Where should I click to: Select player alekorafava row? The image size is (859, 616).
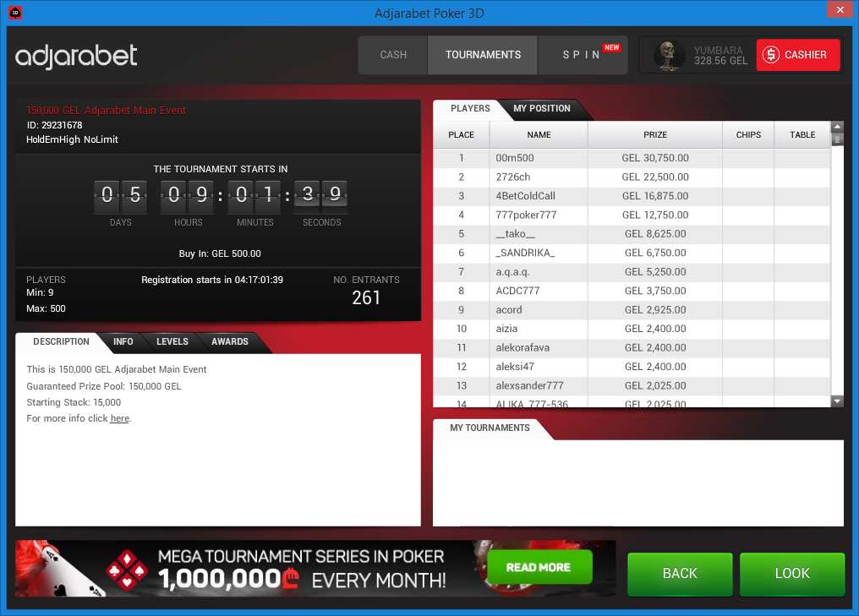[x=632, y=347]
